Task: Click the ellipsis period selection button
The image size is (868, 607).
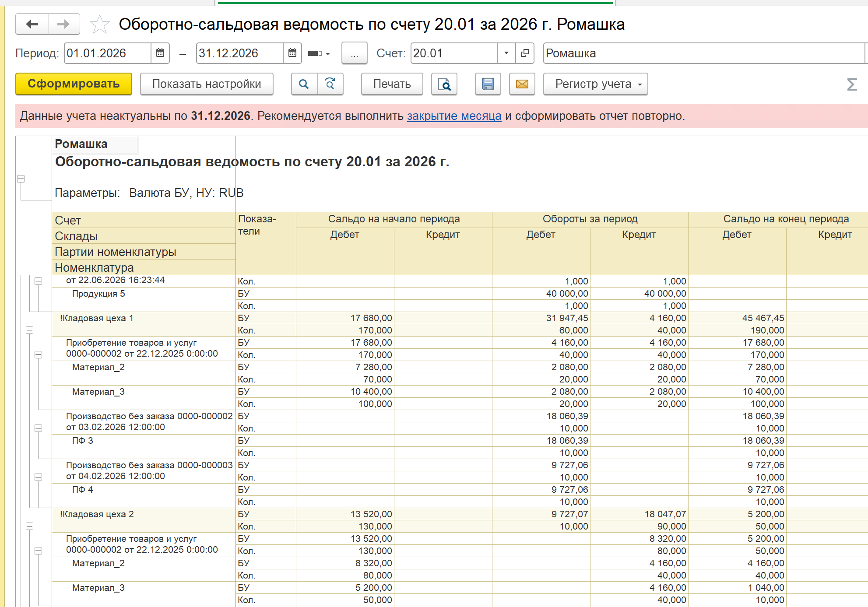Action: tap(354, 53)
